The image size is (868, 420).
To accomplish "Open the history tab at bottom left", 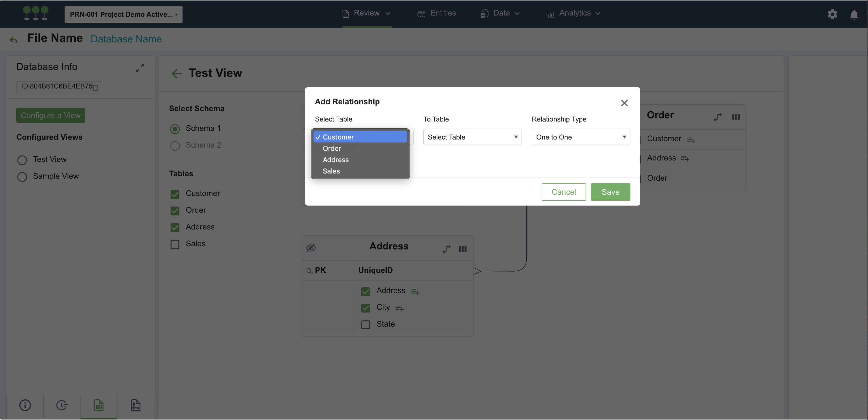I will (x=62, y=405).
